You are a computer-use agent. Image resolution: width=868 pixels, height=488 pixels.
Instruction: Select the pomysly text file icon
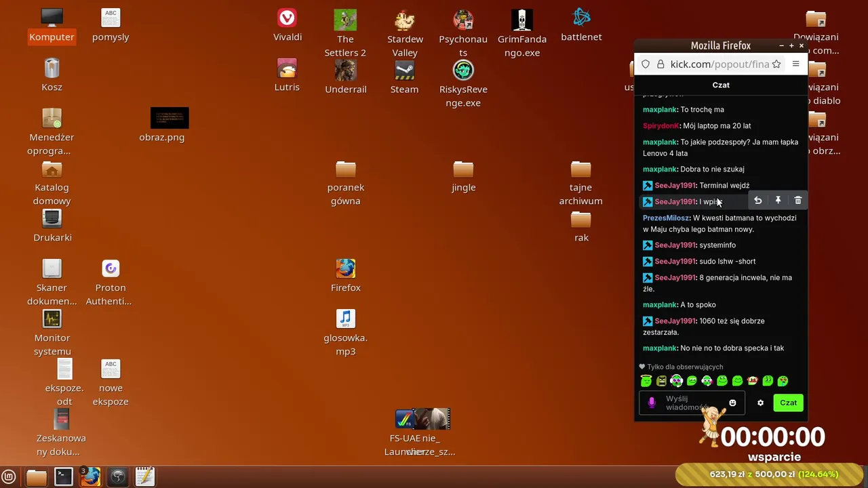(x=111, y=25)
